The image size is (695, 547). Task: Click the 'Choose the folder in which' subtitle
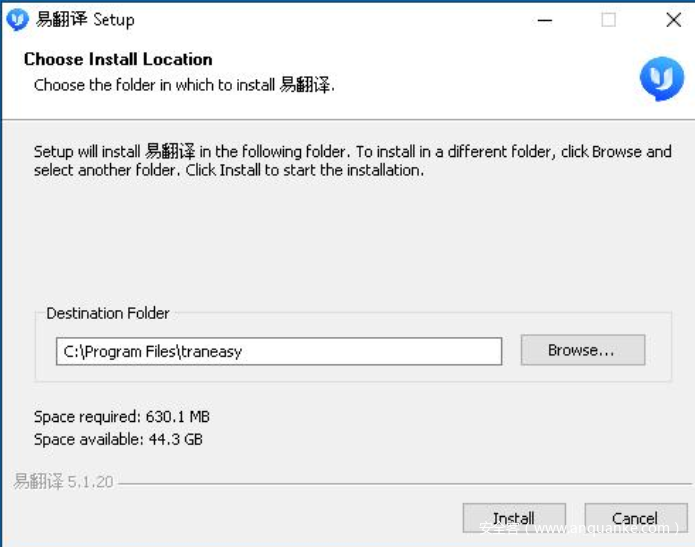(184, 85)
